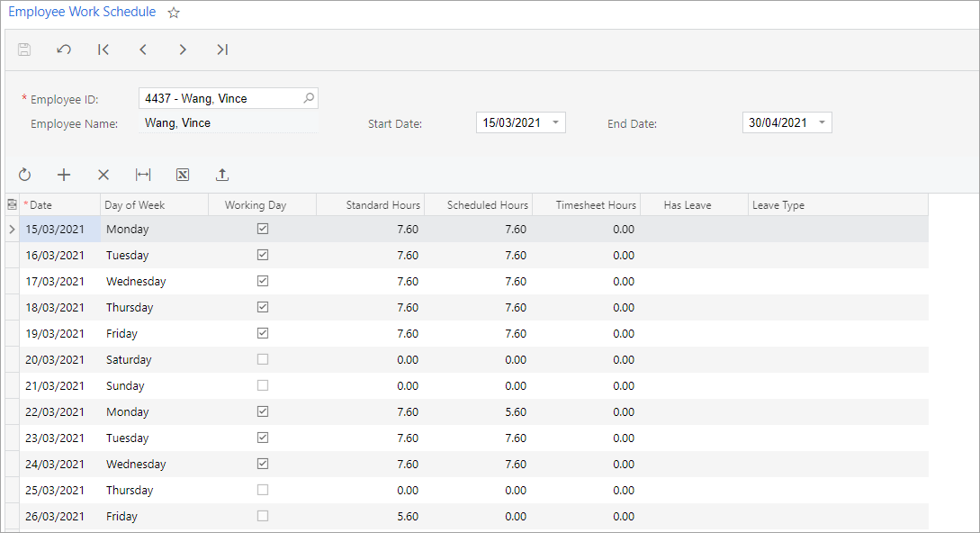Viewport: 980px width, 533px height.
Task: Enable Working Day for Saturday 20/03/2021
Action: pyautogui.click(x=263, y=359)
